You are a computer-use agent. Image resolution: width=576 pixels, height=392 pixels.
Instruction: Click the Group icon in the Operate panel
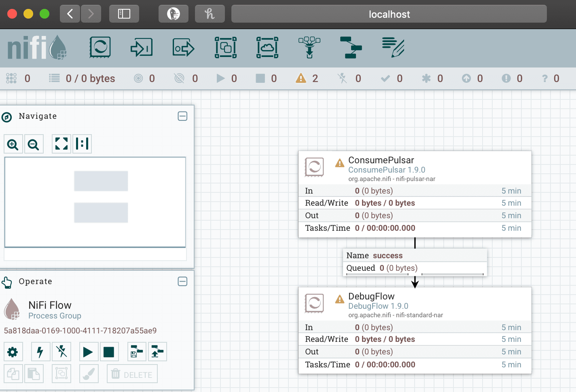pos(61,374)
